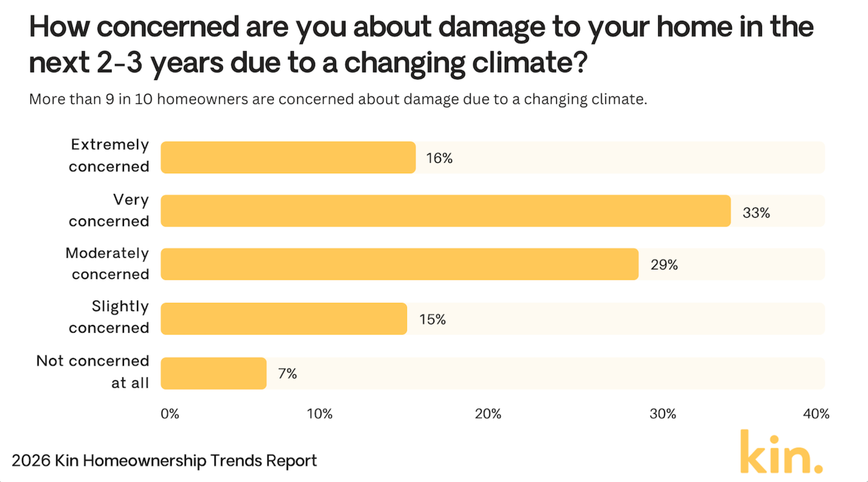Image resolution: width=868 pixels, height=482 pixels.
Task: Click the Extremely concerned category label
Action: tap(109, 156)
